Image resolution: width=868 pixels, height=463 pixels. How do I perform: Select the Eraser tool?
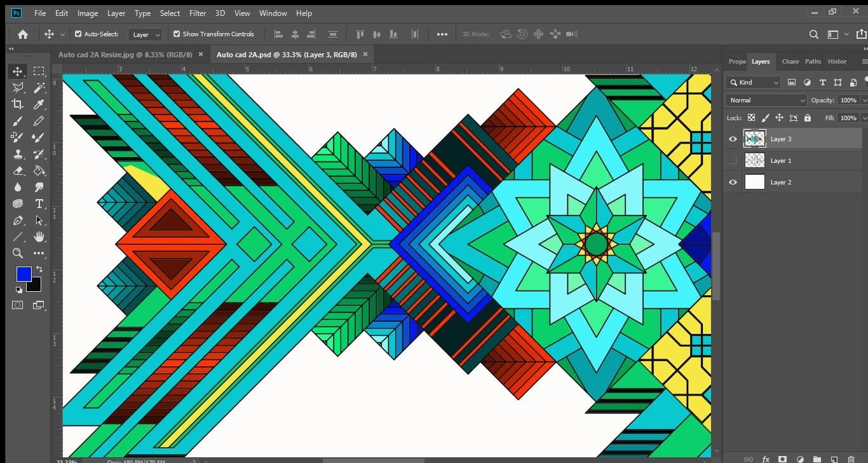18,170
